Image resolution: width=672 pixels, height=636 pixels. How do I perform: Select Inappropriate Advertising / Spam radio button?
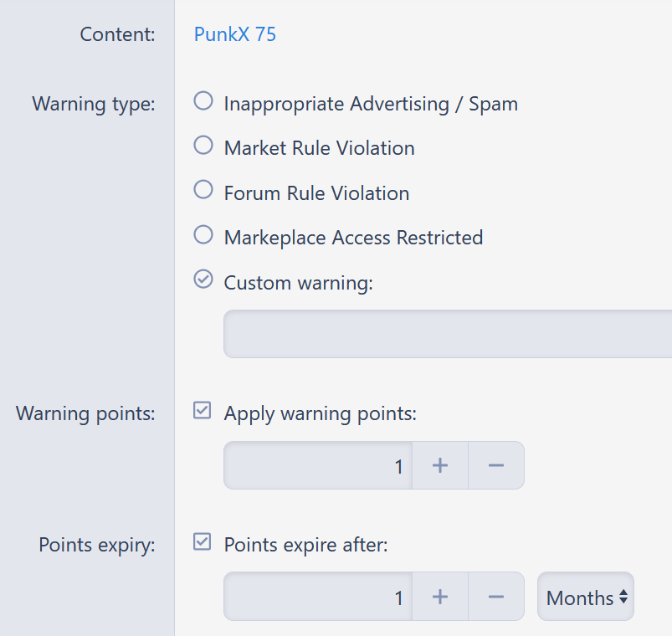pos(203,101)
